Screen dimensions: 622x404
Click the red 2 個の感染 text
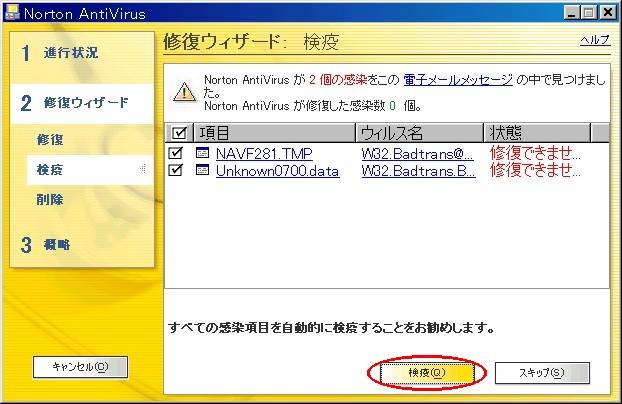(x=338, y=80)
